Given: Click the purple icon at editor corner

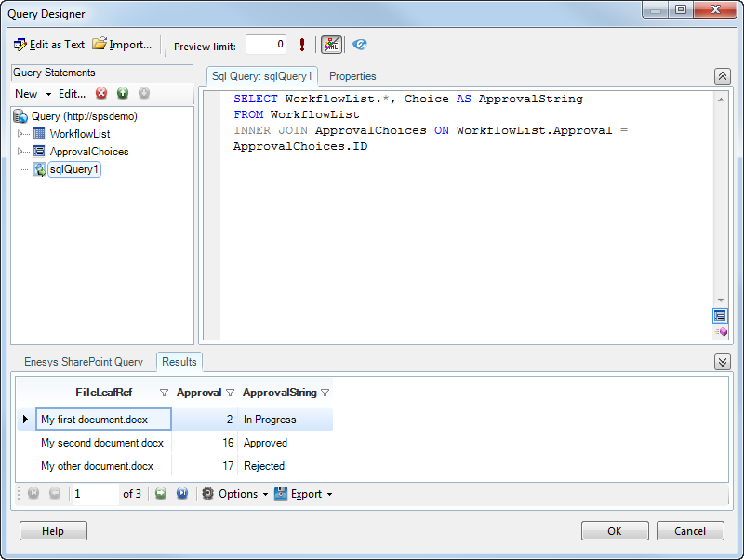Looking at the screenshot, I should (721, 331).
